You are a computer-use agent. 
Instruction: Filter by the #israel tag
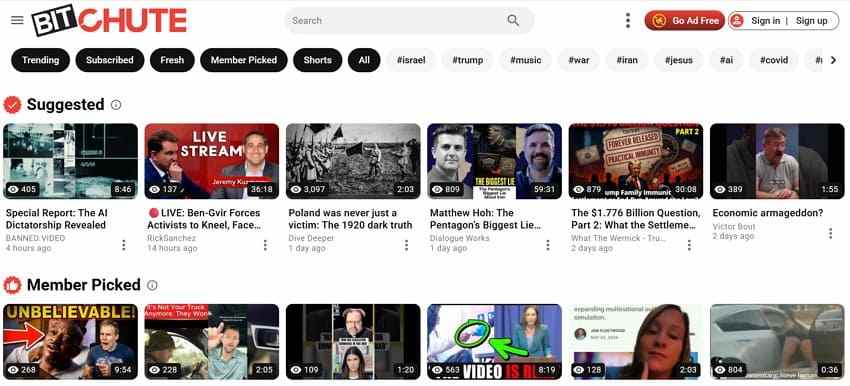pyautogui.click(x=411, y=60)
